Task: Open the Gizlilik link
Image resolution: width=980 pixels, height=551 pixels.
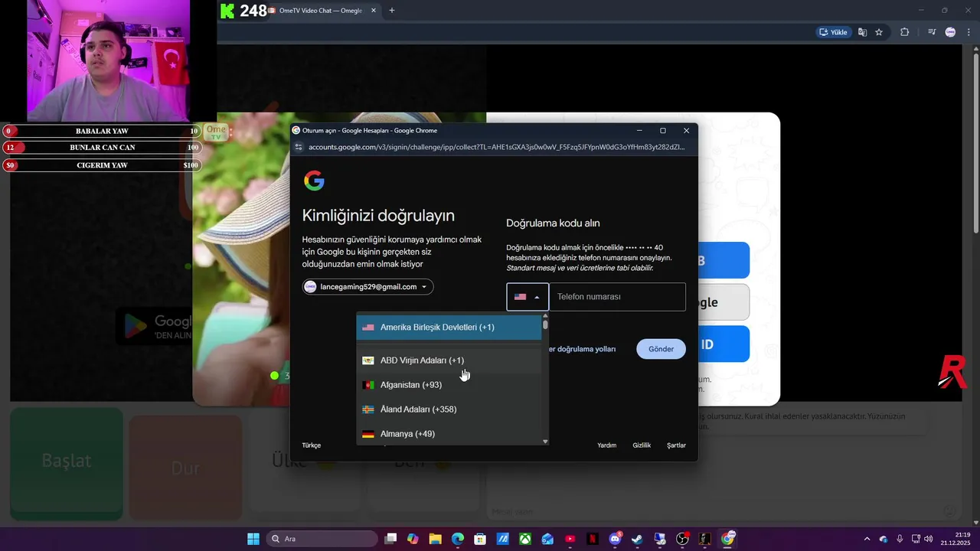Action: click(642, 445)
